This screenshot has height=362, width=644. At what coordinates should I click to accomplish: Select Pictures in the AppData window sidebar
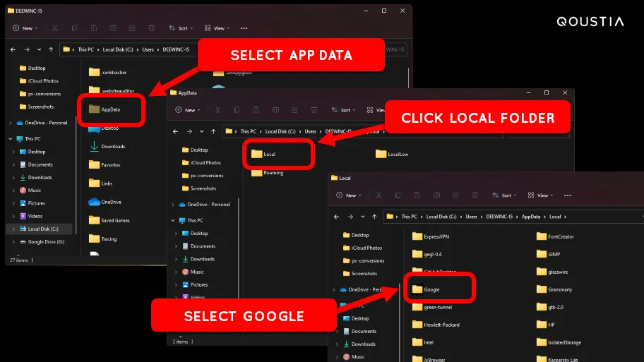tap(195, 285)
